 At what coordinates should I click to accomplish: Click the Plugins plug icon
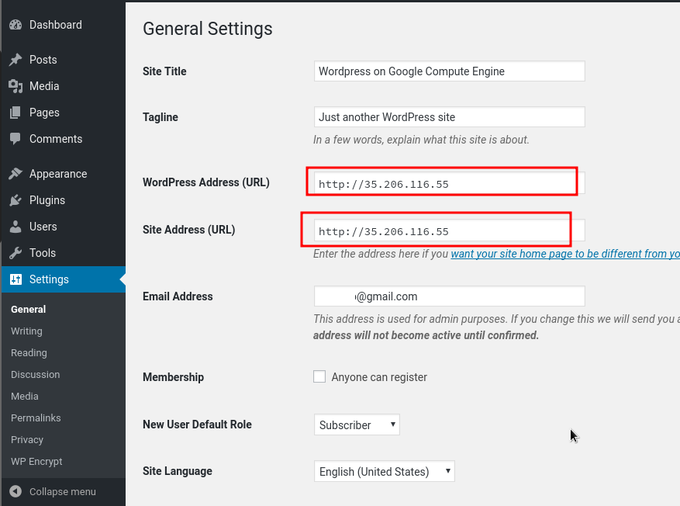(x=16, y=200)
